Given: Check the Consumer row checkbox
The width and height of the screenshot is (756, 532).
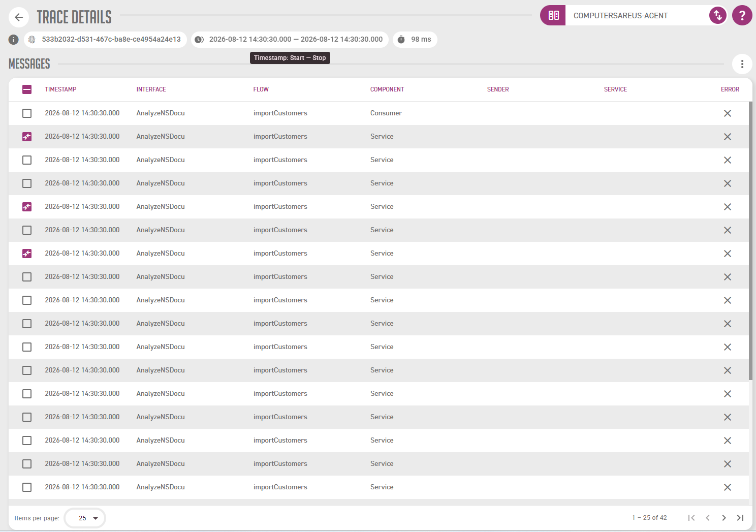Looking at the screenshot, I should pyautogui.click(x=27, y=113).
